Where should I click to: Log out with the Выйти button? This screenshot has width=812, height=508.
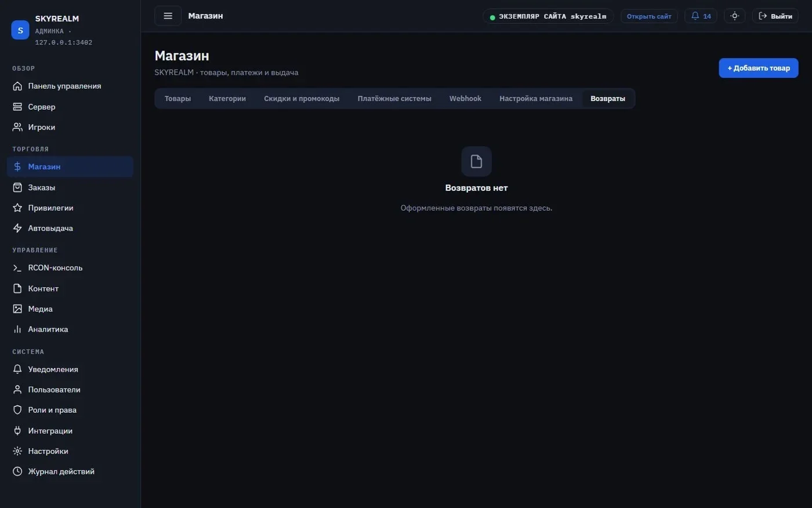pos(775,16)
